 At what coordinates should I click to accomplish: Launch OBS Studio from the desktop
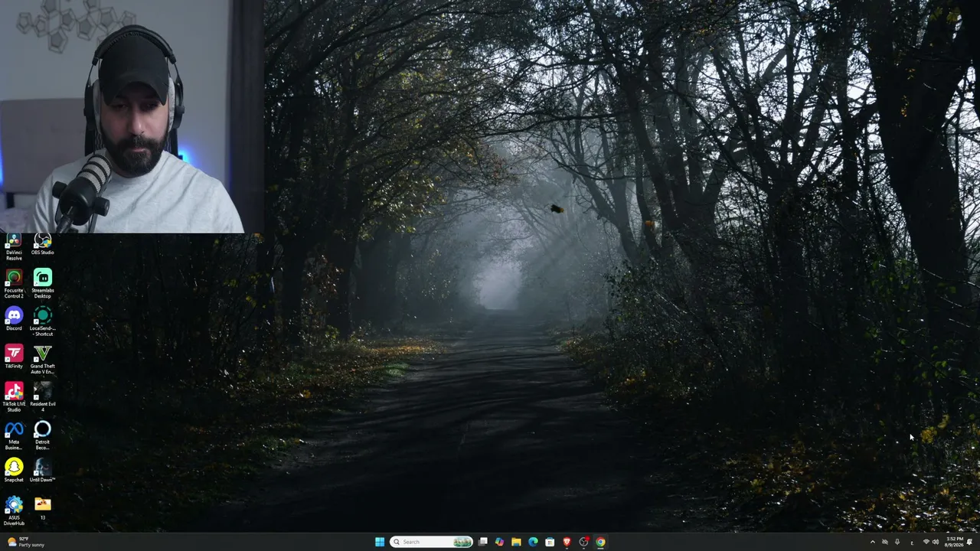[42, 246]
